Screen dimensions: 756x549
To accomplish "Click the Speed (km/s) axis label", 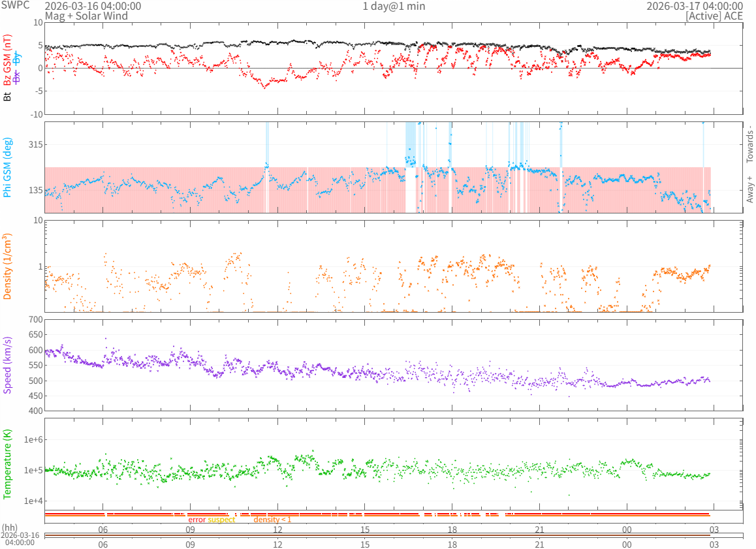I will click(x=7, y=365).
